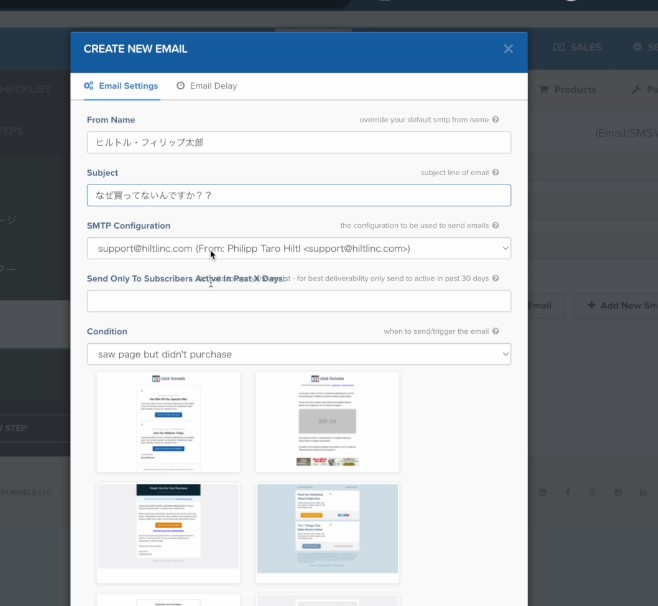Open the Condition dropdown
This screenshot has width=658, height=606.
point(299,354)
